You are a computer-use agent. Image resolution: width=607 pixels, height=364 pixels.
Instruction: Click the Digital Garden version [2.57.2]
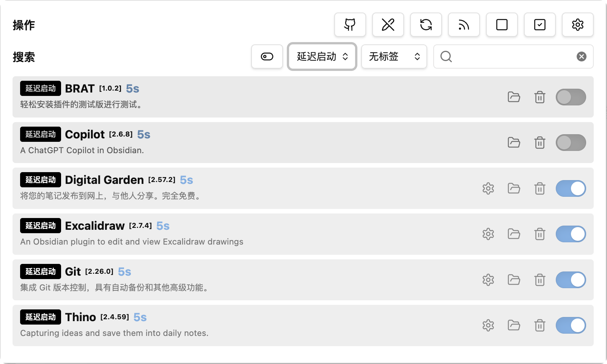(162, 180)
